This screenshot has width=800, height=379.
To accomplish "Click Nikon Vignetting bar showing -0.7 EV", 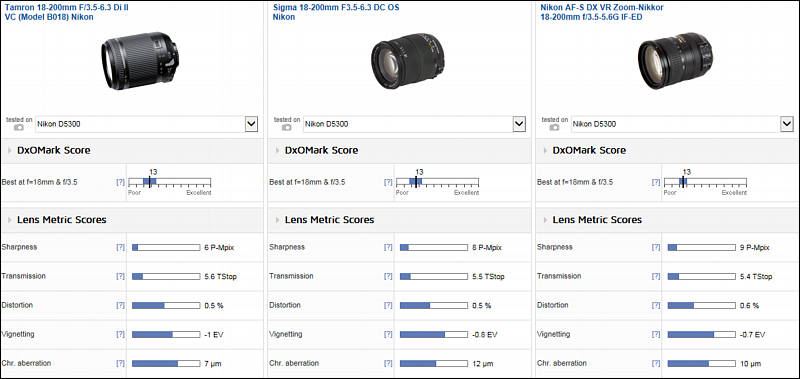I will tap(702, 335).
